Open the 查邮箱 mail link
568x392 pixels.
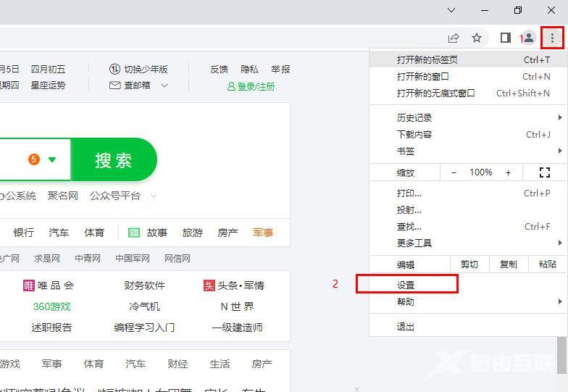click(130, 86)
